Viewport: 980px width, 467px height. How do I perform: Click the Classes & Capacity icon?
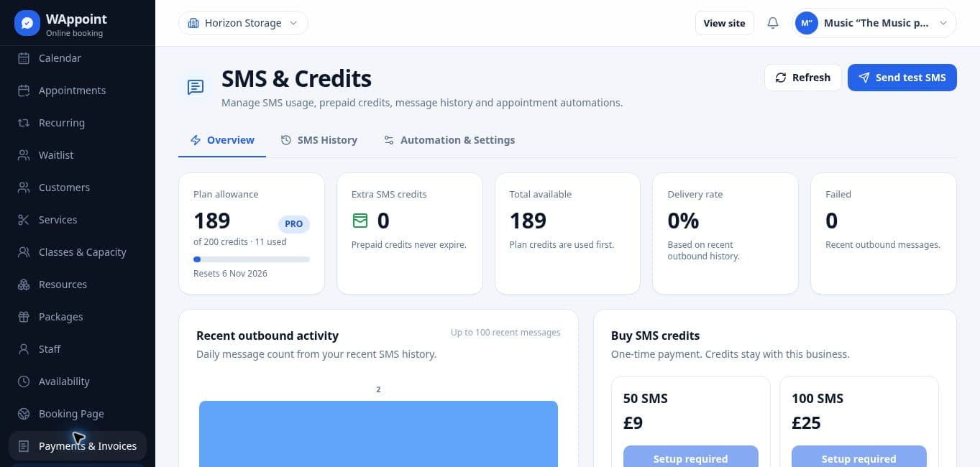24,252
